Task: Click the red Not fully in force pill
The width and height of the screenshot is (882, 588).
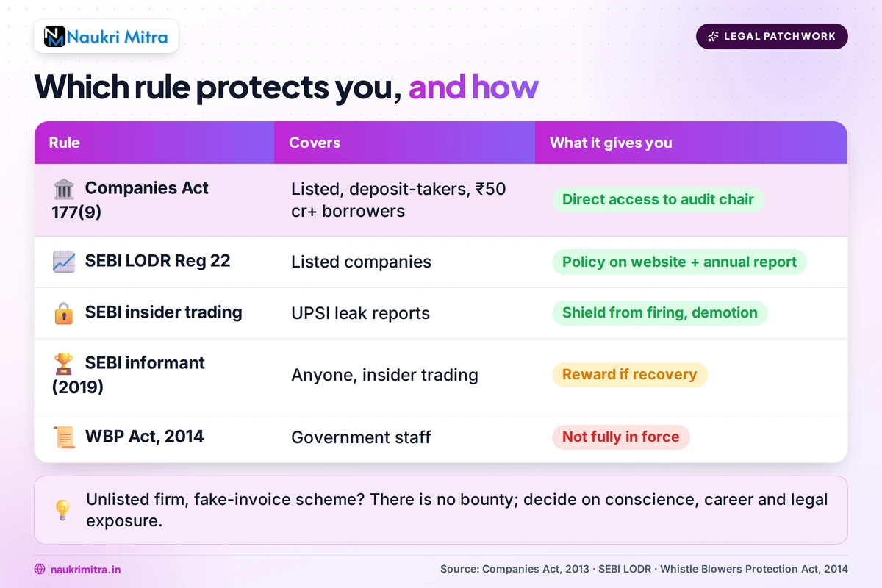Action: coord(620,437)
